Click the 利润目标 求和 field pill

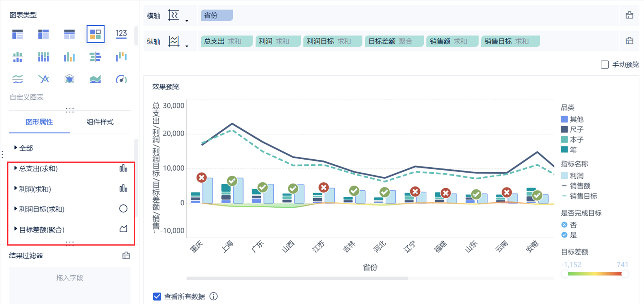pyautogui.click(x=333, y=41)
